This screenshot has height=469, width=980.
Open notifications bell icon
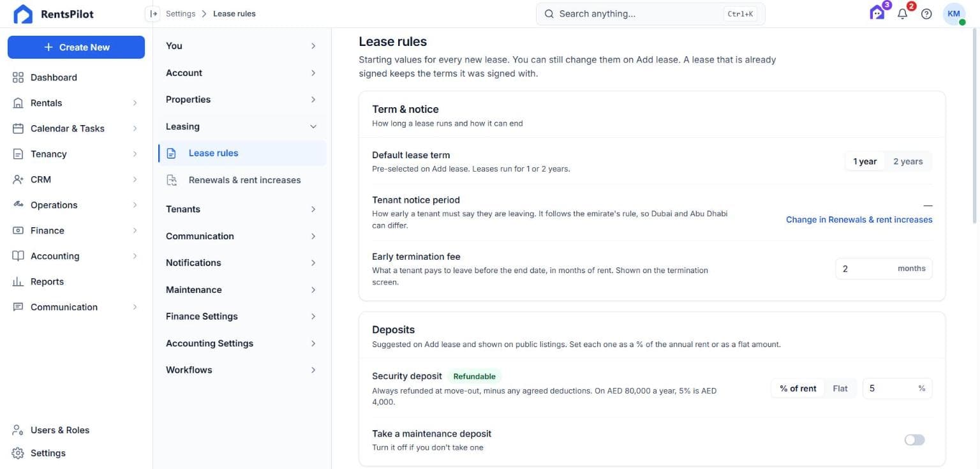coord(902,13)
